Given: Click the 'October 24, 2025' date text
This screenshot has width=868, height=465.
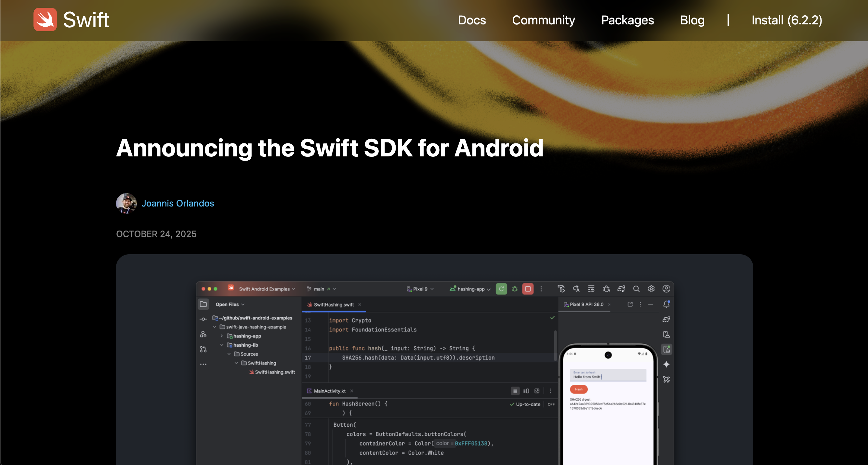Looking at the screenshot, I should (156, 234).
